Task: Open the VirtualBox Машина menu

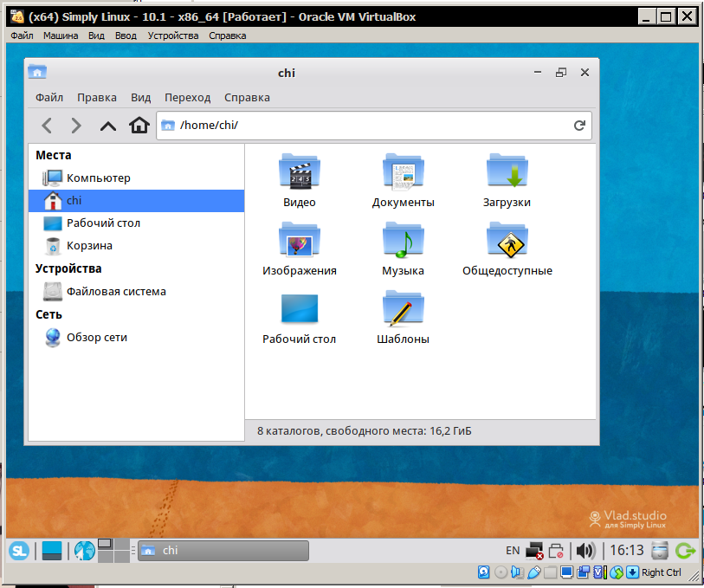Action: (x=61, y=36)
